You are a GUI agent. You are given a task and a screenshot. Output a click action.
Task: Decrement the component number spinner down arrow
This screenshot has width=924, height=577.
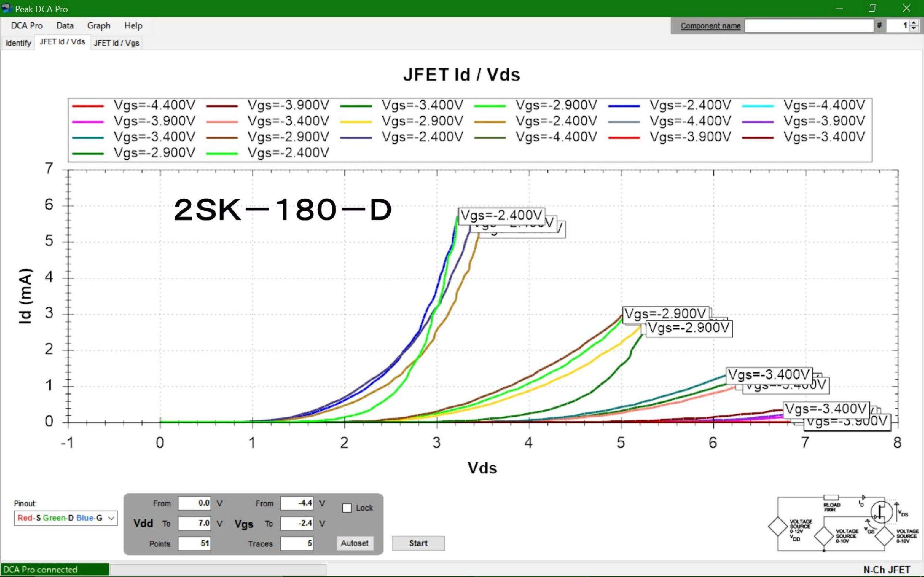point(914,28)
